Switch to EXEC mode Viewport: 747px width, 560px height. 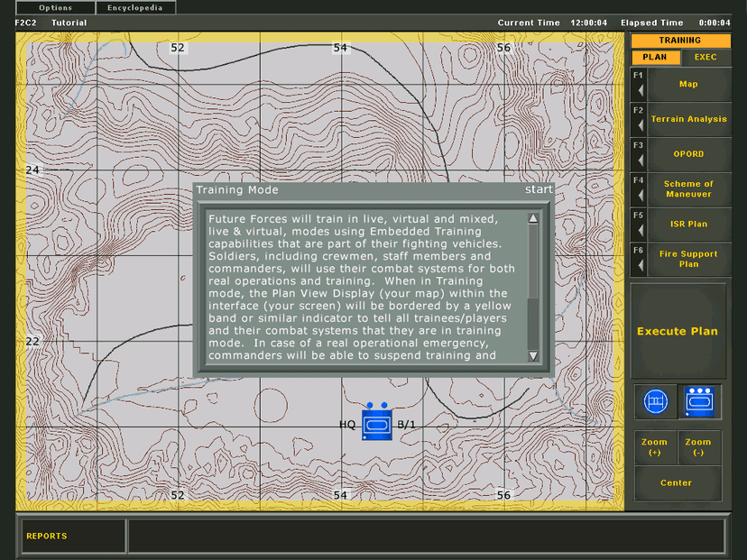pos(705,57)
